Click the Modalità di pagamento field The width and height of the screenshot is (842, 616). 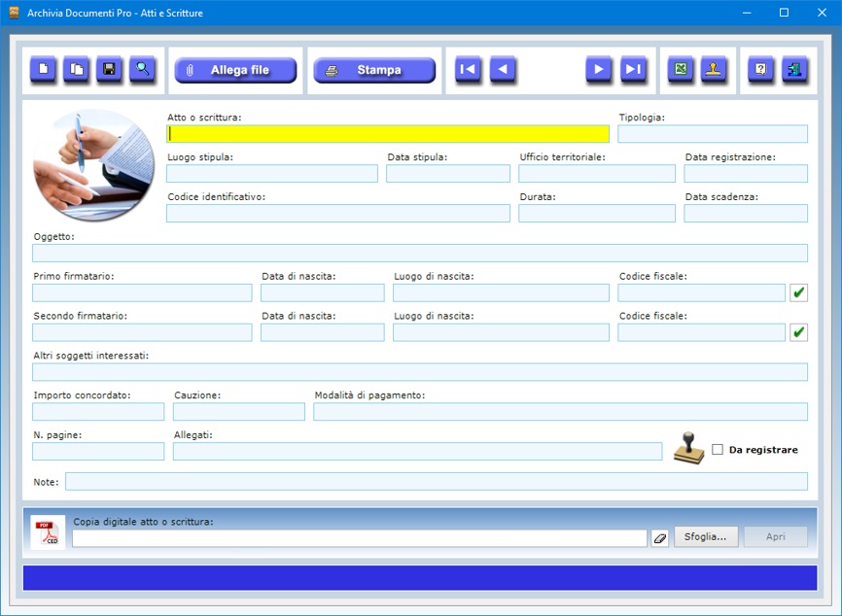pos(561,412)
